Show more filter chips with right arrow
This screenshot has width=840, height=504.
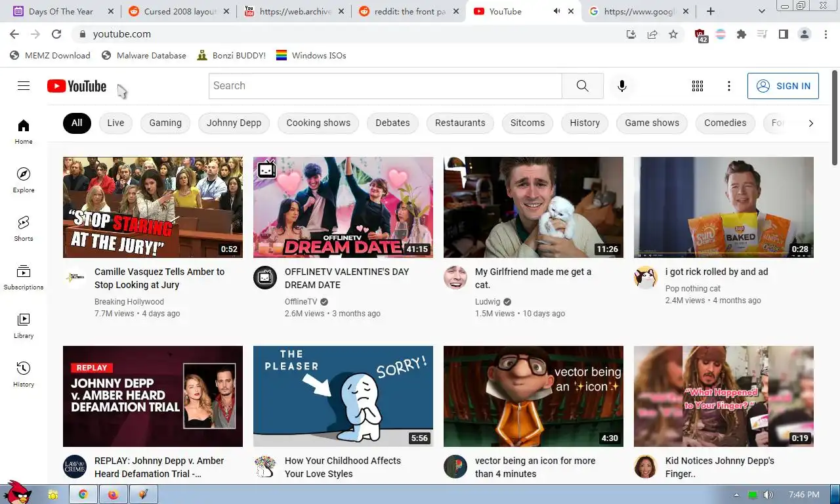(810, 123)
